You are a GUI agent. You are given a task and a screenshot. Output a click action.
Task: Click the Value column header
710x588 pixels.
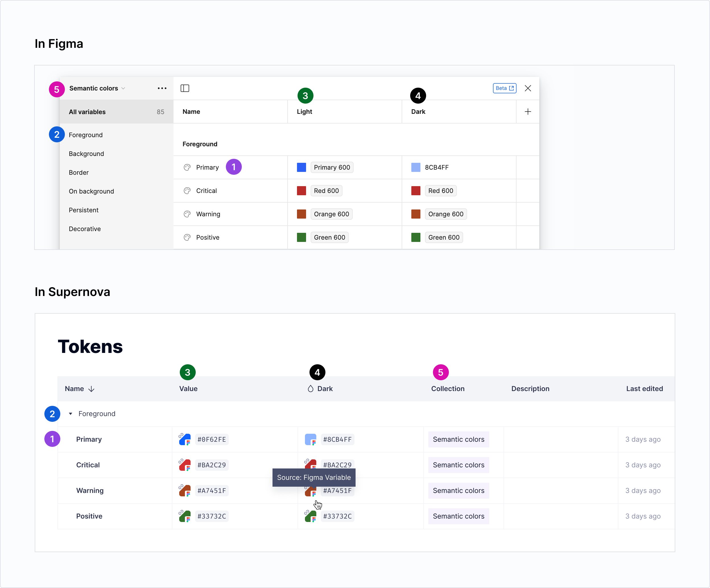click(x=188, y=389)
